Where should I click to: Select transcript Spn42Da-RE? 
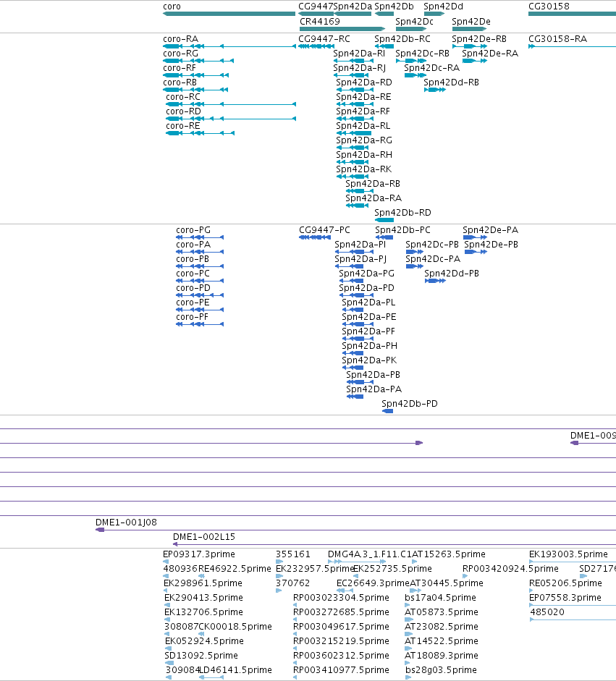[355, 104]
